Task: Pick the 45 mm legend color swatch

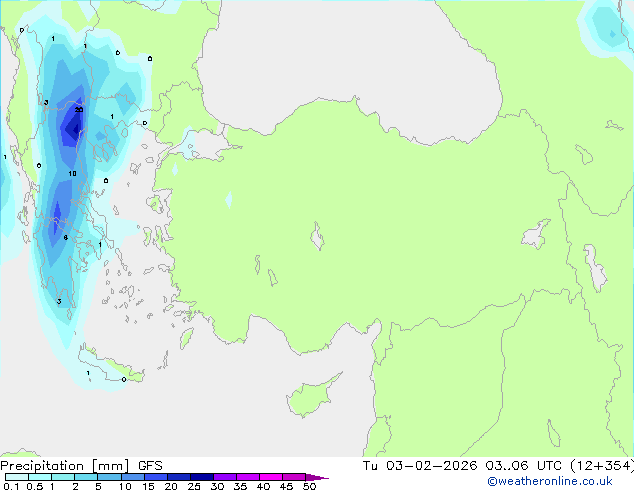Action: click(x=294, y=477)
